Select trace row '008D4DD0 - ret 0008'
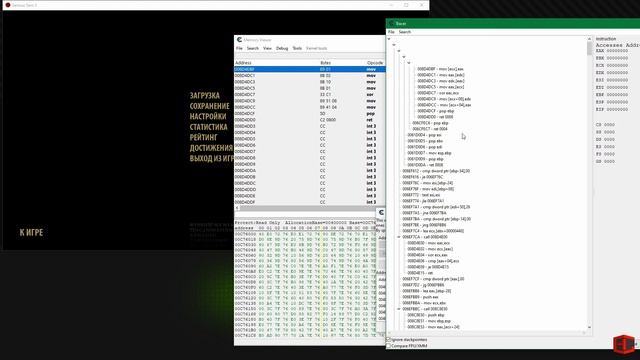 tap(435, 117)
